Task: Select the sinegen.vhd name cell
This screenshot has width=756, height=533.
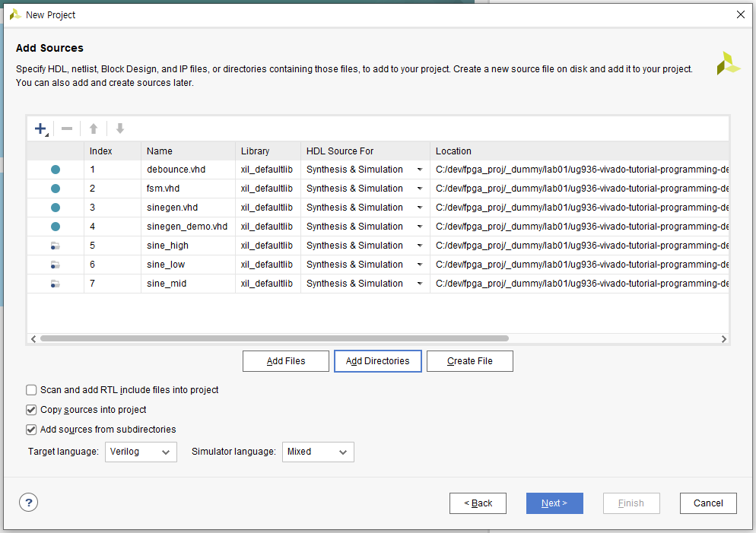Action: pyautogui.click(x=188, y=208)
